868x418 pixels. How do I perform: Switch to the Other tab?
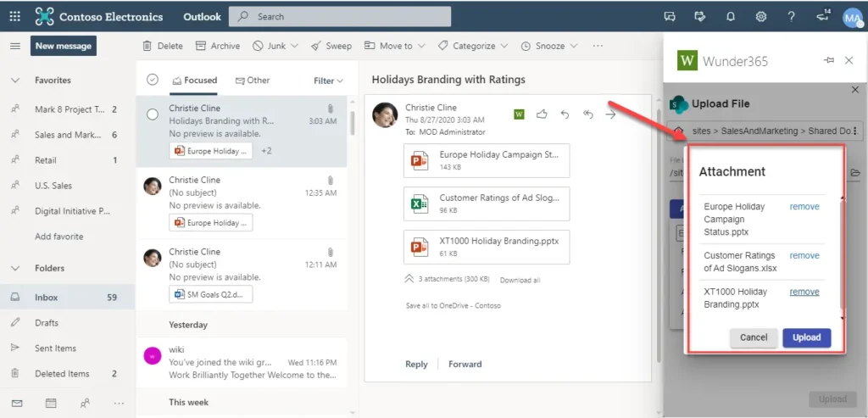point(253,81)
